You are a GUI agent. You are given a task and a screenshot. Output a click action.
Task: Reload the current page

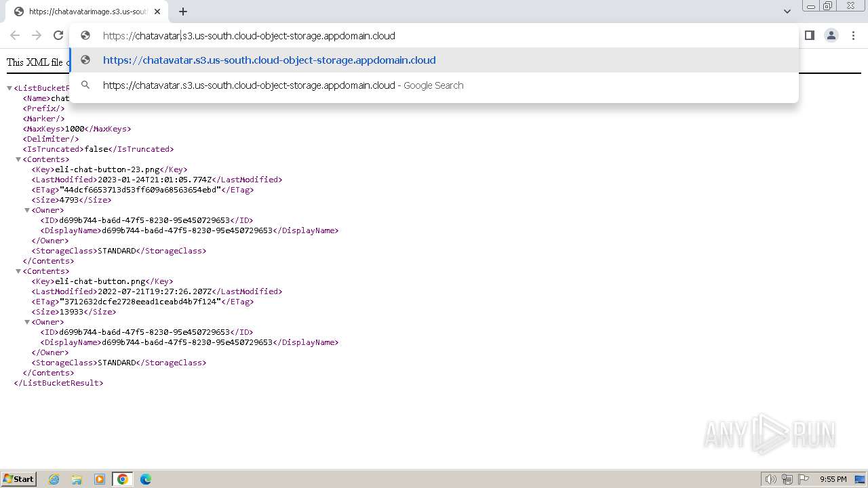58,35
